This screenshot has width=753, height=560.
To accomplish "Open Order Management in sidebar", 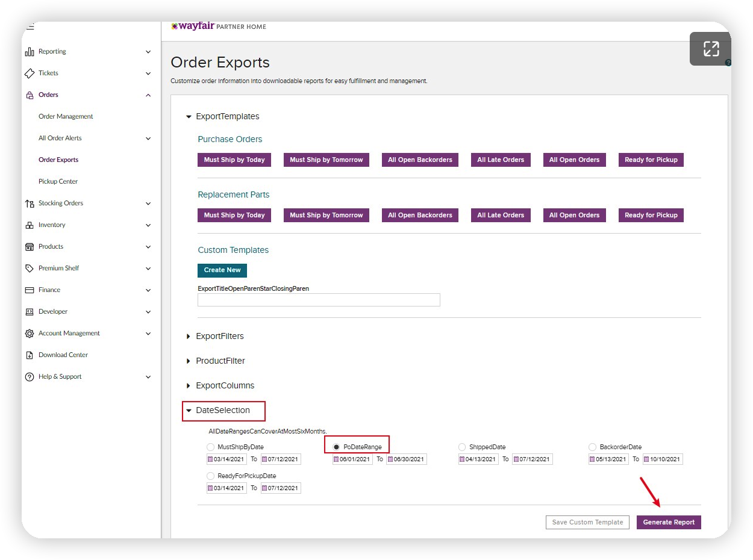I will pos(66,117).
